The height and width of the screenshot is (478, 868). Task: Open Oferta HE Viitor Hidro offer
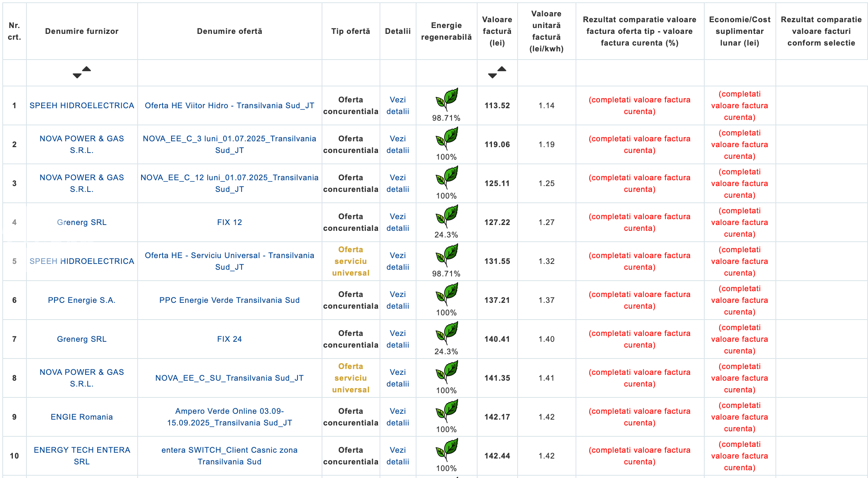coord(229,105)
